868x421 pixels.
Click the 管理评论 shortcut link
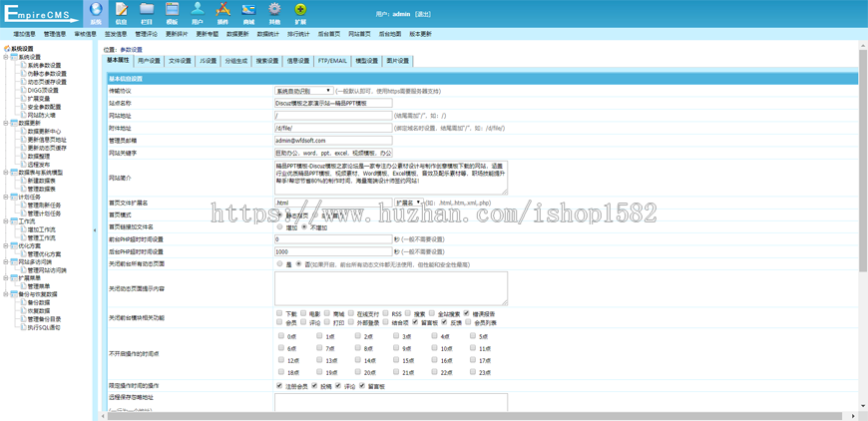(146, 34)
